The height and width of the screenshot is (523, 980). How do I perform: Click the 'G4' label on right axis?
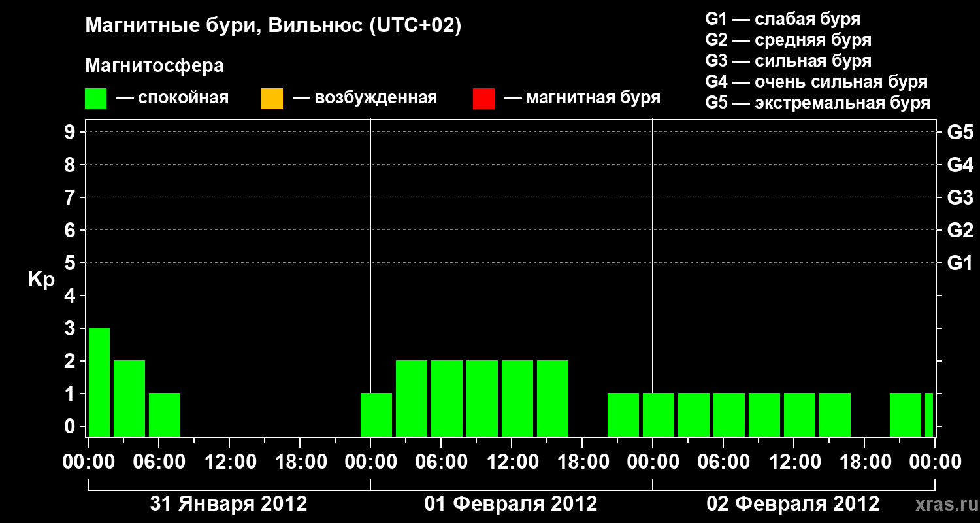coord(960,165)
